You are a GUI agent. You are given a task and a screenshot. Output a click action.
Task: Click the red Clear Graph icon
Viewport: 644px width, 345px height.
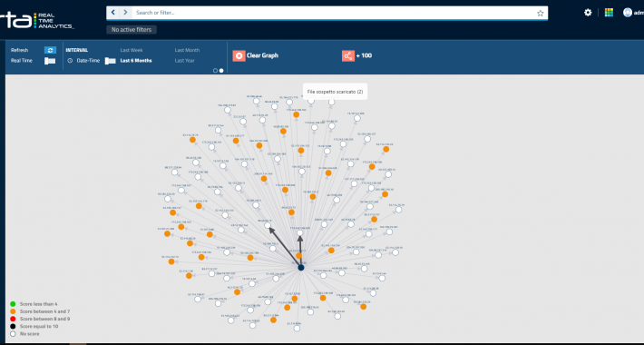(x=239, y=55)
